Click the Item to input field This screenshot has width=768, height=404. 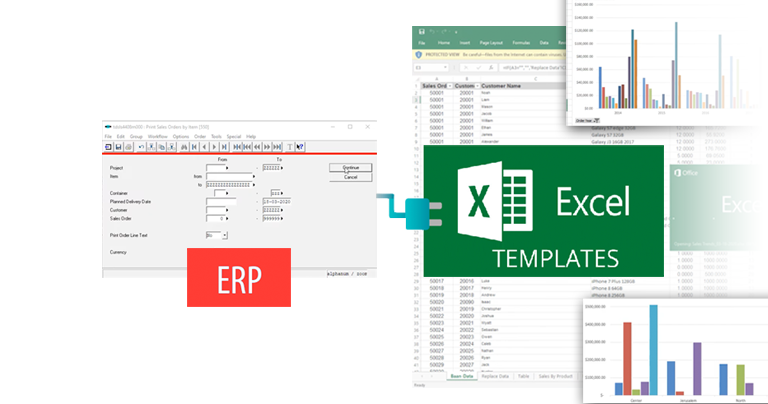[229, 185]
